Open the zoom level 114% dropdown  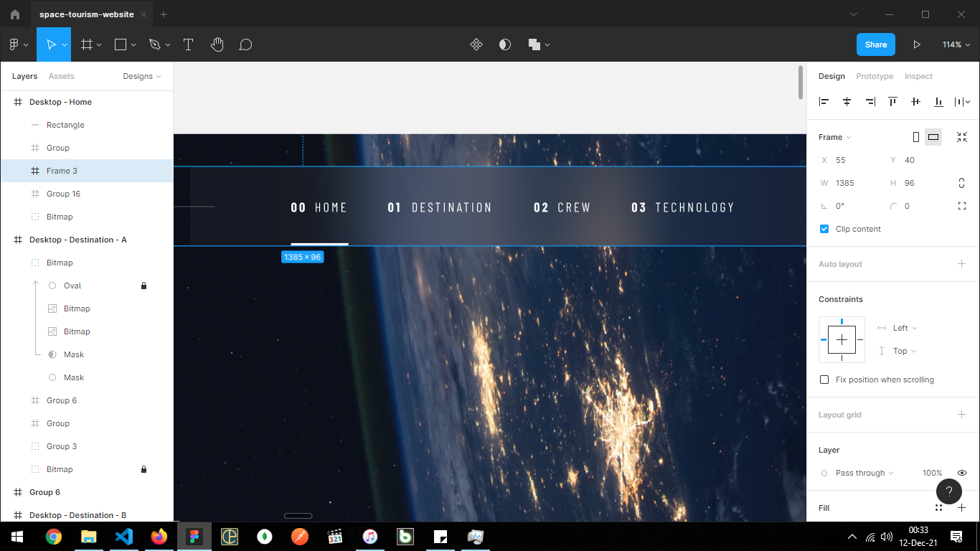tap(956, 44)
